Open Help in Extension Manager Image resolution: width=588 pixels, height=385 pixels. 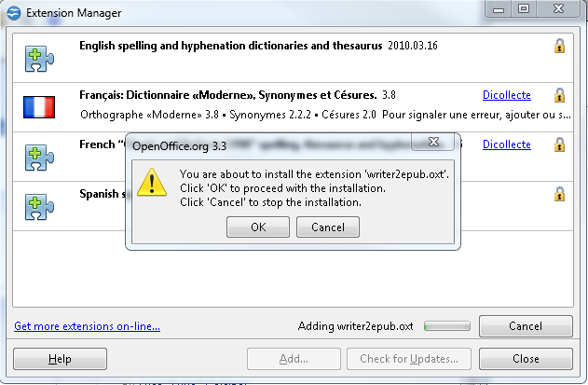click(60, 359)
